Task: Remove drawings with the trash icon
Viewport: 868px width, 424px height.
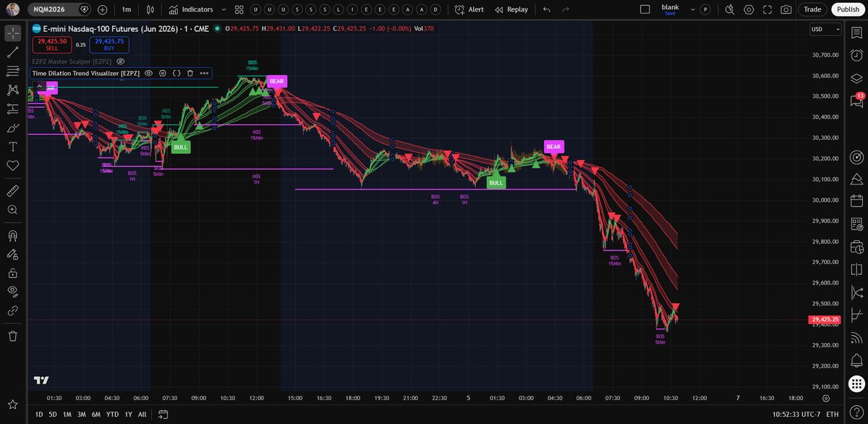Action: tap(12, 336)
